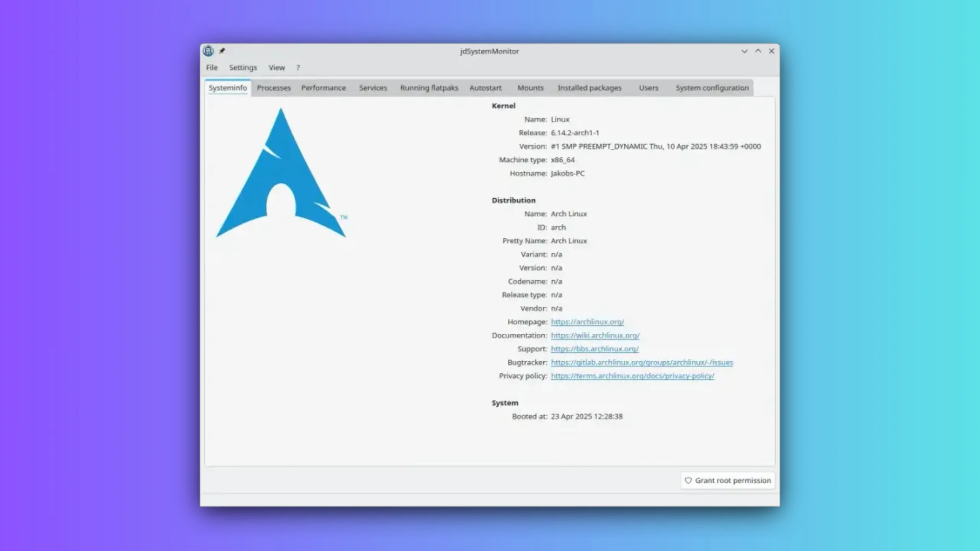Click the jdSystemMonitor app icon in title bar
Image resolution: width=980 pixels, height=551 pixels.
click(208, 51)
